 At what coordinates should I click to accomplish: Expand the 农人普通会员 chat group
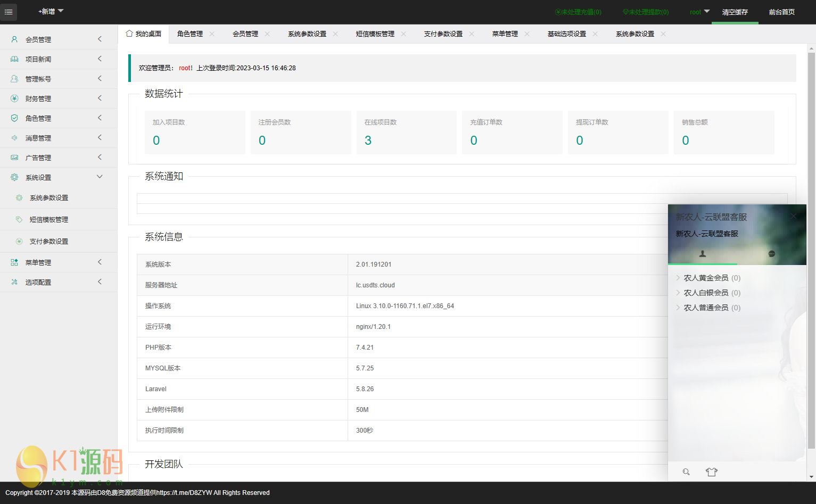point(708,308)
